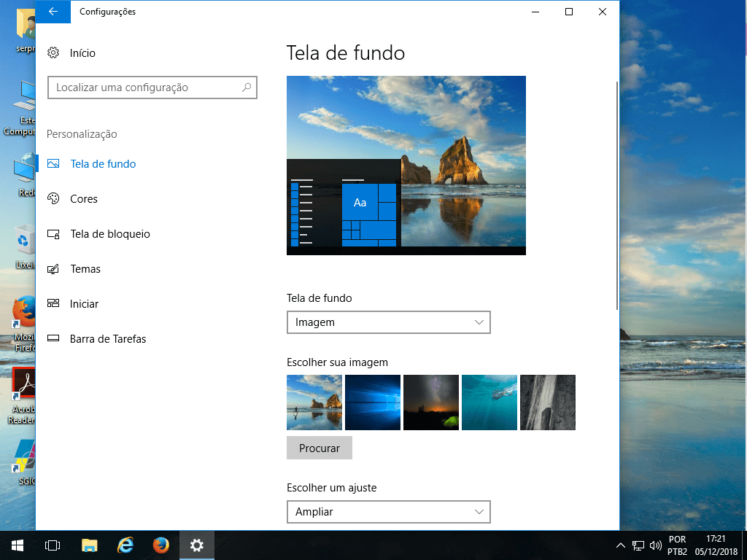Open File Explorer from the taskbar
This screenshot has width=747, height=560.
(x=89, y=545)
